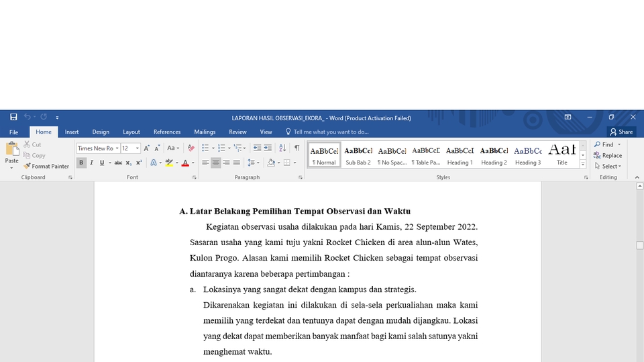Switch to the Review tab
644x362 pixels.
(x=237, y=132)
